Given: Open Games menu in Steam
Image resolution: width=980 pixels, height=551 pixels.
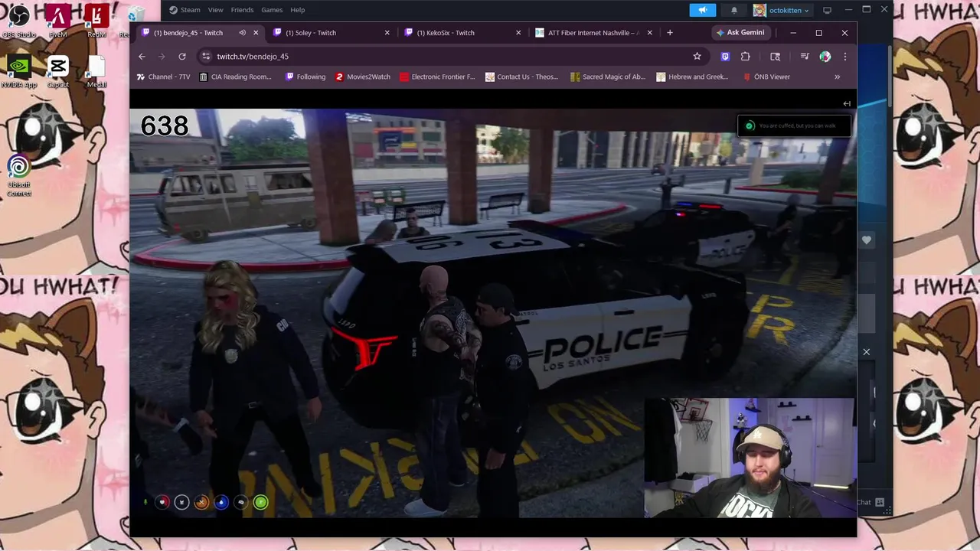Looking at the screenshot, I should (272, 10).
